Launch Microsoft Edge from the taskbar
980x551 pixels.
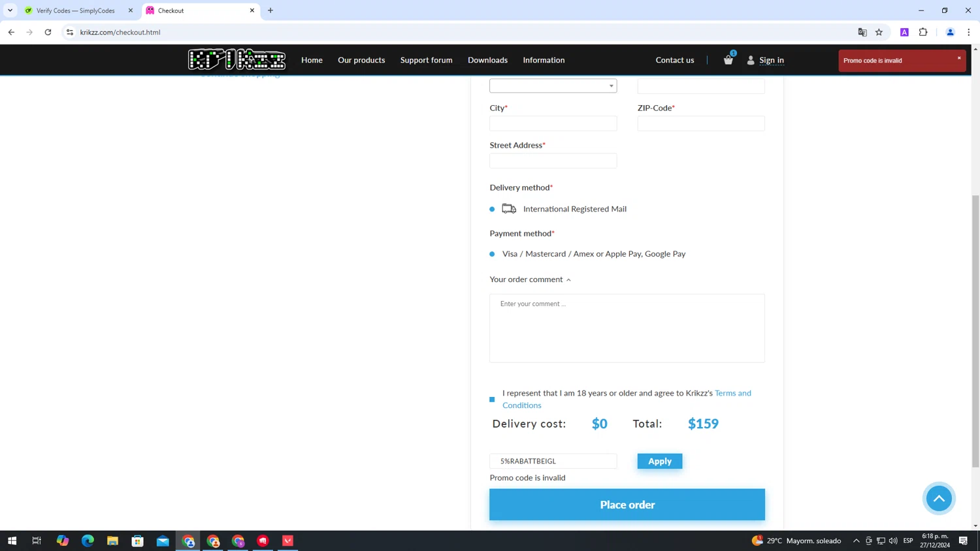tap(88, 541)
